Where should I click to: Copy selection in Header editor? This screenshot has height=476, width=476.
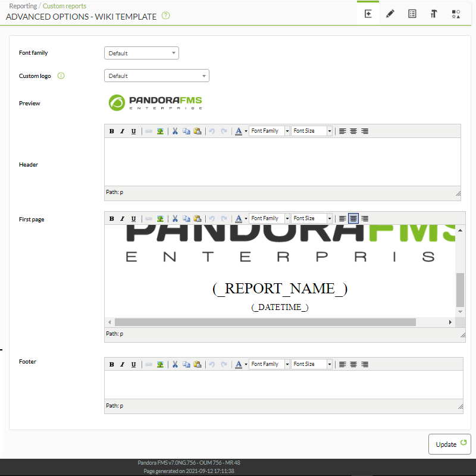click(186, 131)
